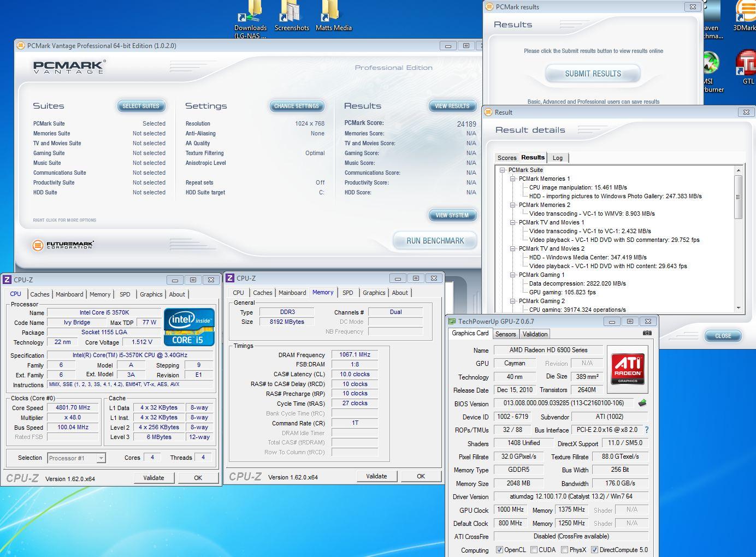Click Validate in the left CPU-Z window
This screenshot has width=756, height=557.
153,478
